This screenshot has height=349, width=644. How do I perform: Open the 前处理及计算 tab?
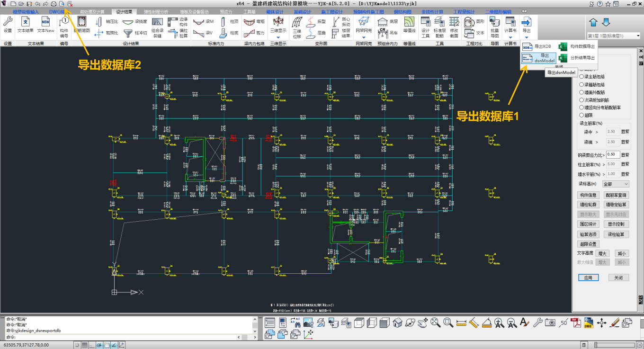coord(92,11)
